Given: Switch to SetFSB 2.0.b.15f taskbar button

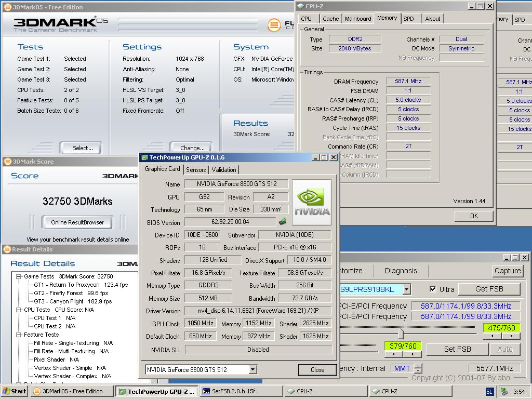Looking at the screenshot, I should pyautogui.click(x=241, y=391).
